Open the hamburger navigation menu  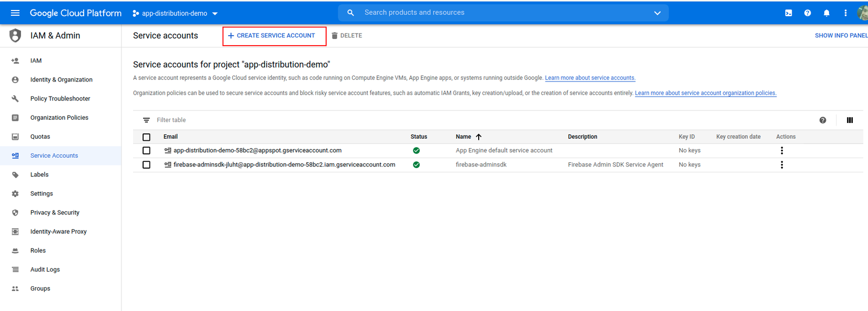[15, 13]
